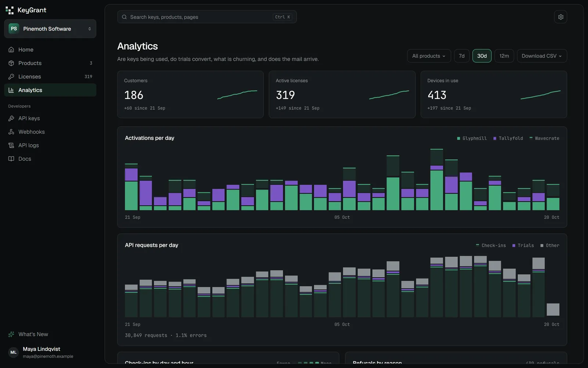Click the Active licenses value 319
The image size is (588, 368).
point(286,95)
